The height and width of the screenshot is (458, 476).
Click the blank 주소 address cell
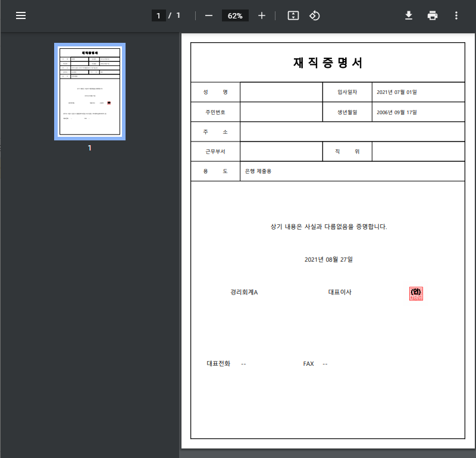[352, 131]
